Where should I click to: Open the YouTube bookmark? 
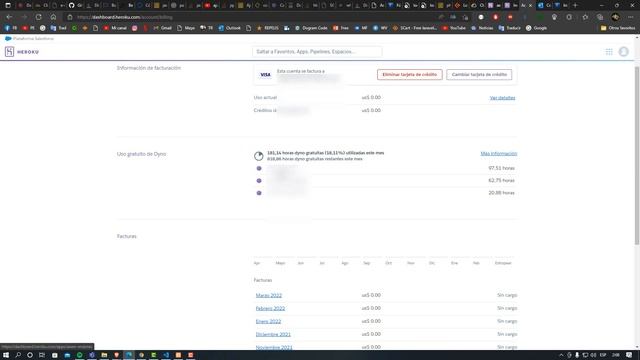454,28
